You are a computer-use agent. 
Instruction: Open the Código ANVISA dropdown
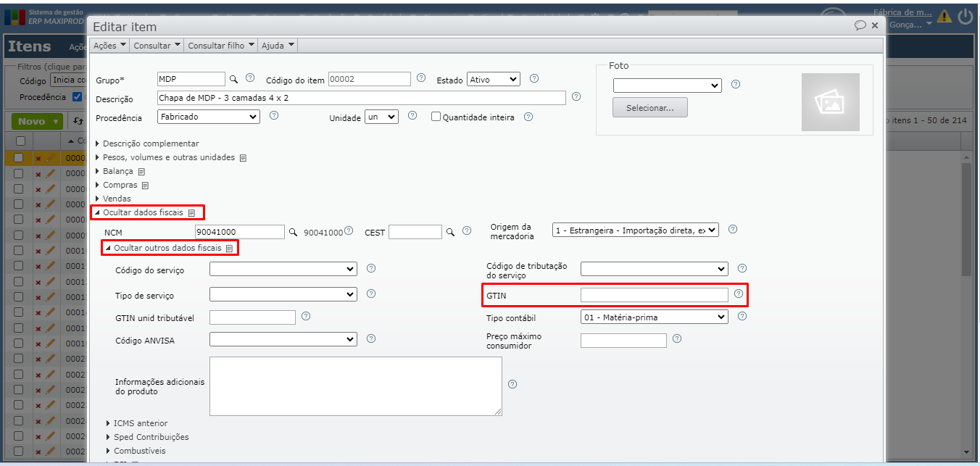click(283, 339)
